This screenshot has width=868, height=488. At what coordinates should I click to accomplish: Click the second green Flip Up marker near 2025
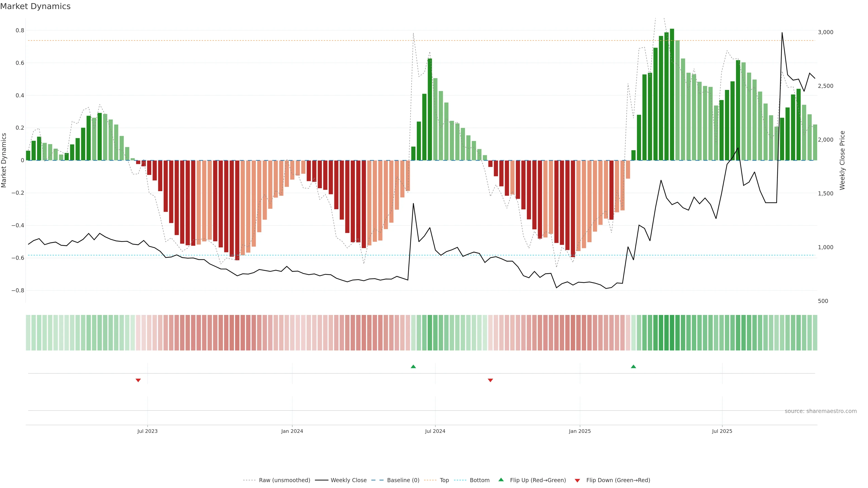[x=633, y=366]
